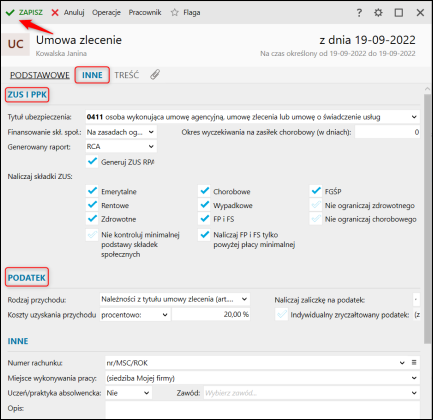Viewport: 433px width, 420px height.
Task: Expand Generowany raport RCA dropdown
Action: click(151, 146)
